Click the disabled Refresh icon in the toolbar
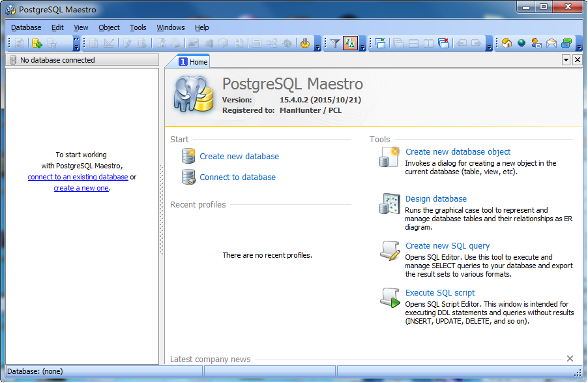This screenshot has height=383, width=588. tap(19, 43)
